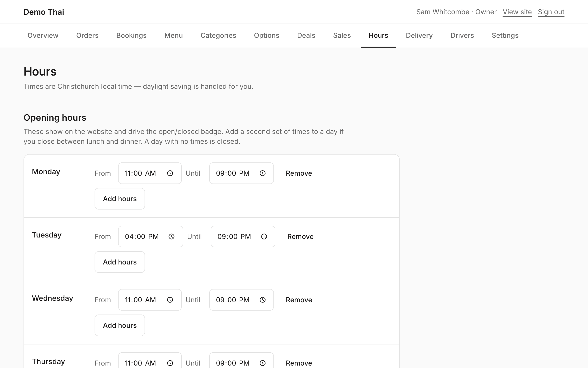Screen dimensions: 588x368
Task: Go to the Sales tab
Action: click(x=342, y=36)
